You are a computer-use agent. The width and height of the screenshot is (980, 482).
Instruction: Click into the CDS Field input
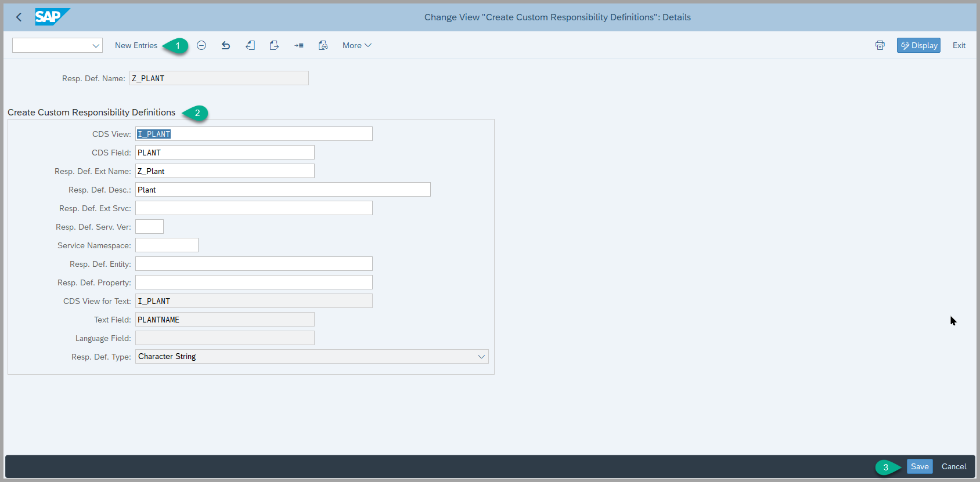(x=225, y=153)
